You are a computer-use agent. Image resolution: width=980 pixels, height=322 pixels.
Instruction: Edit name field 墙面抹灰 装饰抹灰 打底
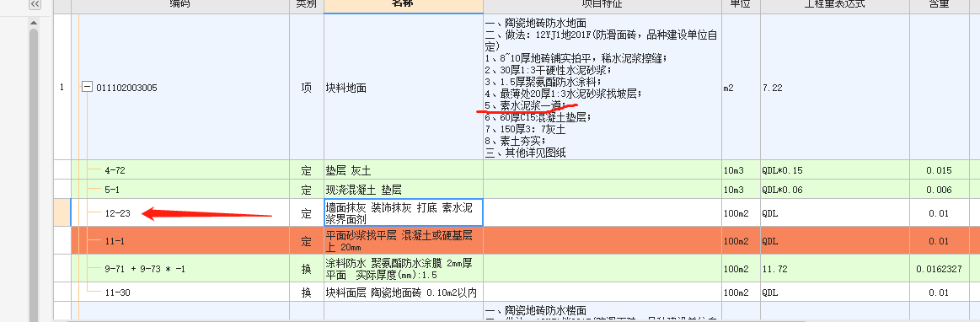pos(403,213)
